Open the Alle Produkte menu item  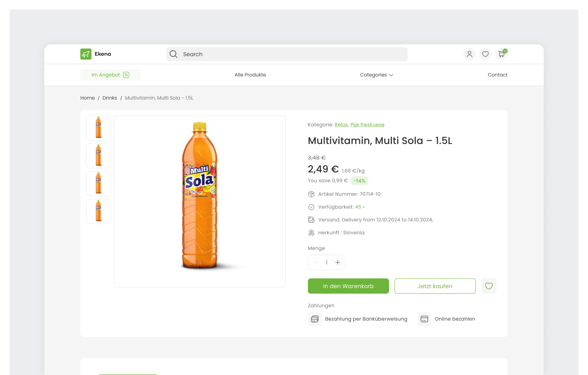click(x=250, y=75)
